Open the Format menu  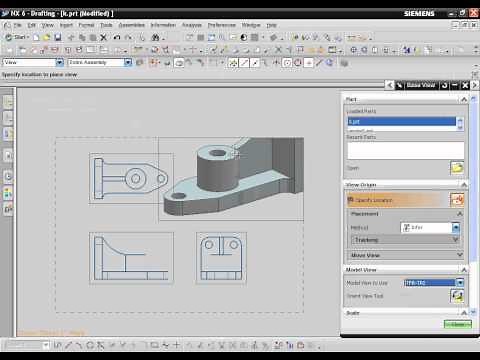click(x=86, y=25)
